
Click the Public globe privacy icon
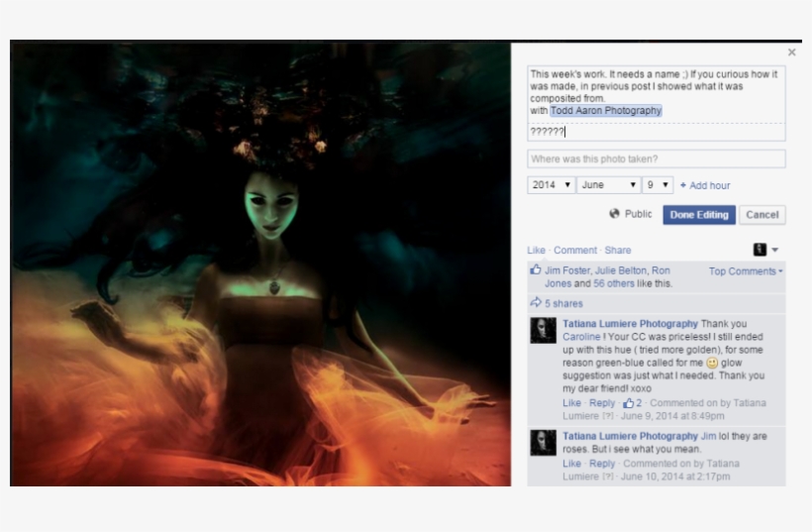point(614,213)
